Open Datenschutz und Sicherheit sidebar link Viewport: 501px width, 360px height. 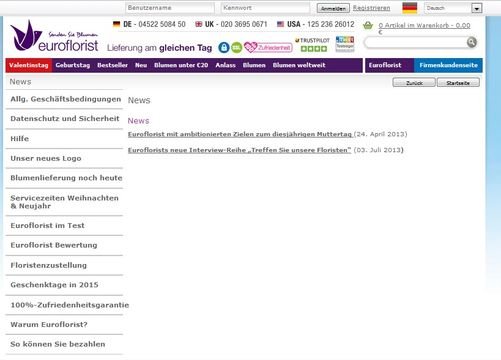tap(65, 119)
